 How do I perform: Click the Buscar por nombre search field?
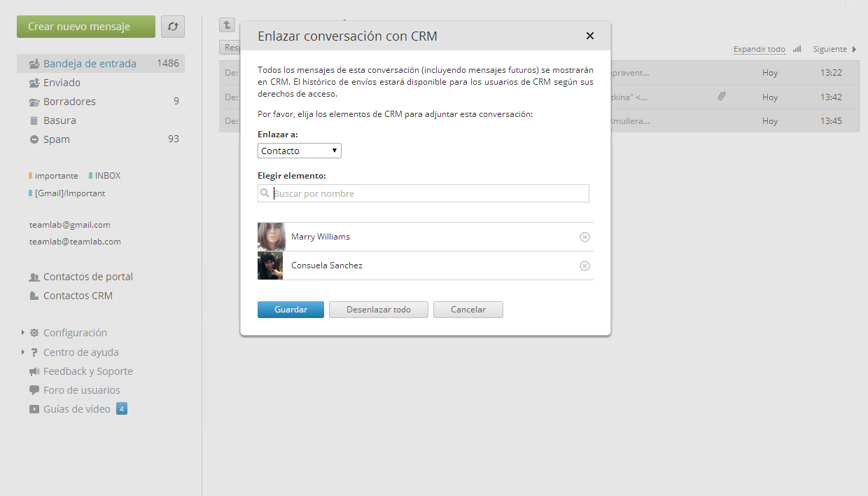pyautogui.click(x=423, y=193)
